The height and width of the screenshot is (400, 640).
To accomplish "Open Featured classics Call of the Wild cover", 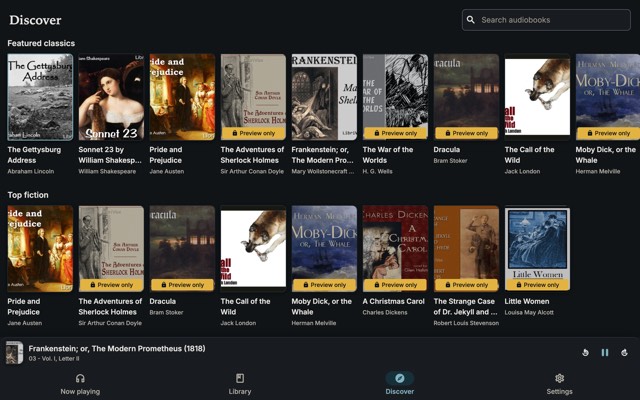I will tap(537, 97).
